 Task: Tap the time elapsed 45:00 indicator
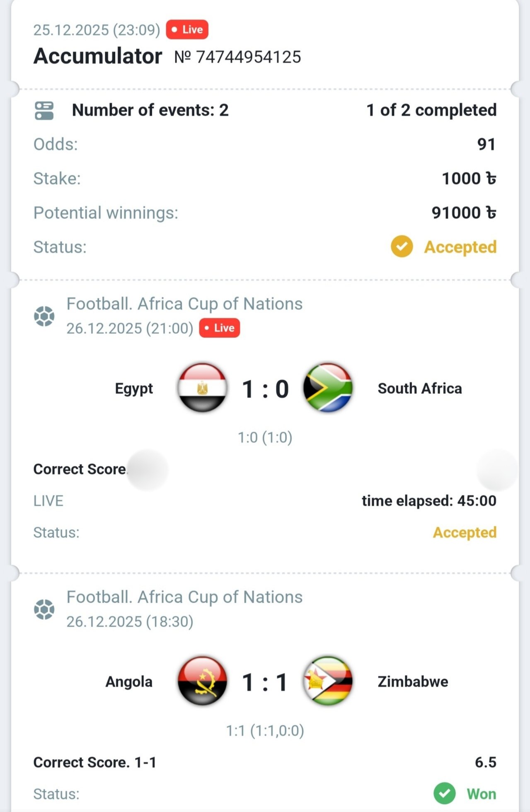(429, 501)
